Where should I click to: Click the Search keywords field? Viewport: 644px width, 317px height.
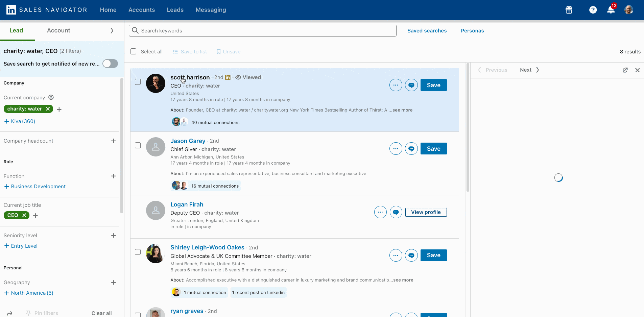coord(263,31)
